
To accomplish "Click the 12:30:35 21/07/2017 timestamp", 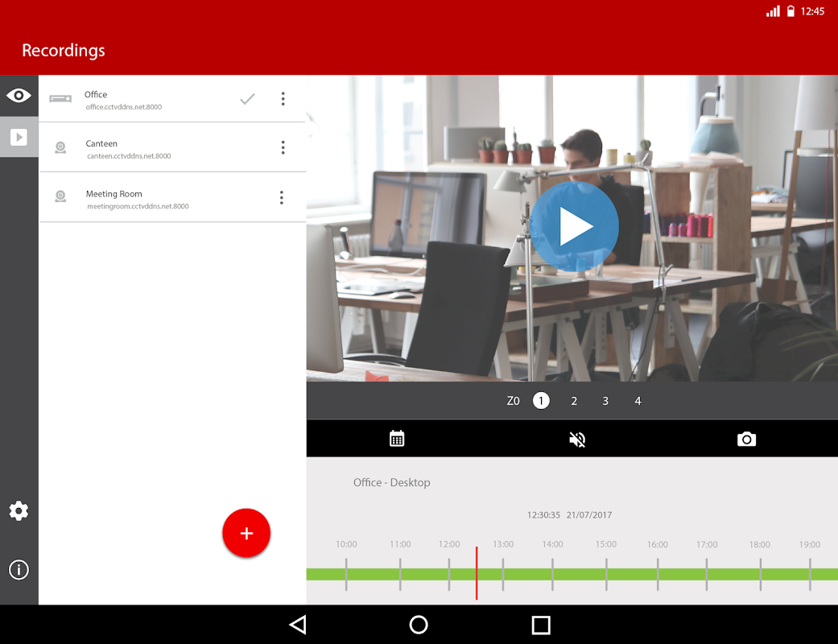I will (x=569, y=515).
